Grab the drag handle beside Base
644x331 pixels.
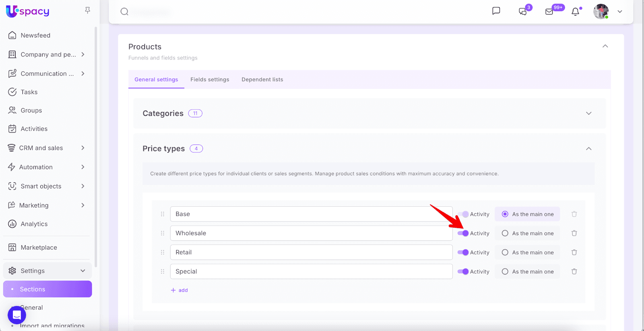163,214
